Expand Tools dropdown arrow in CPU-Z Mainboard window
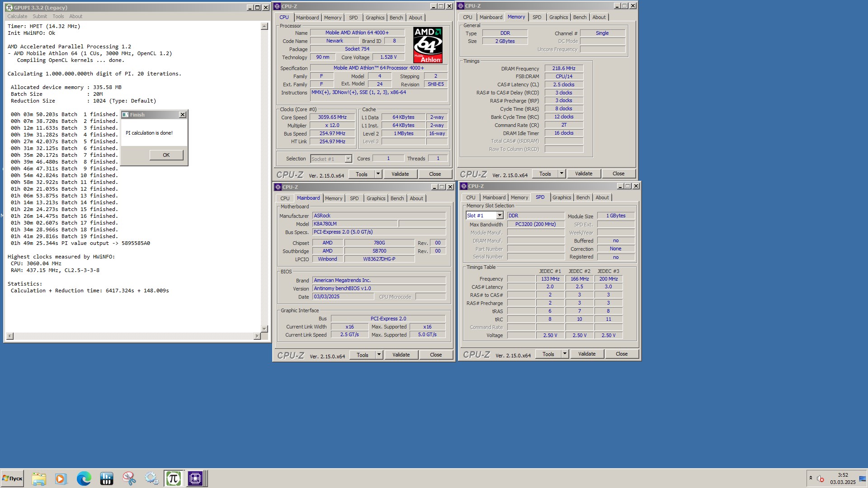 click(379, 355)
